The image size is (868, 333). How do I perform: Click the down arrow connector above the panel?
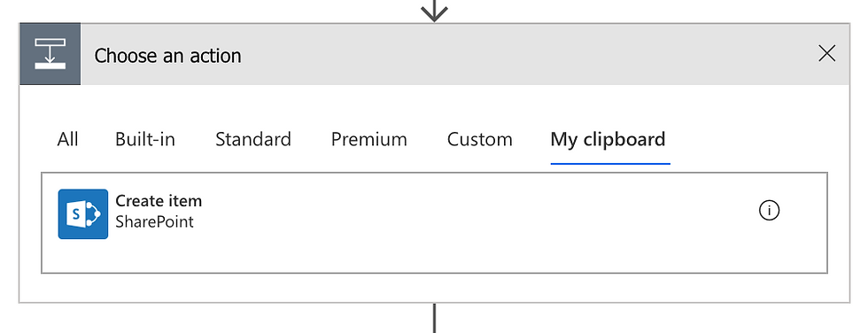[x=434, y=10]
